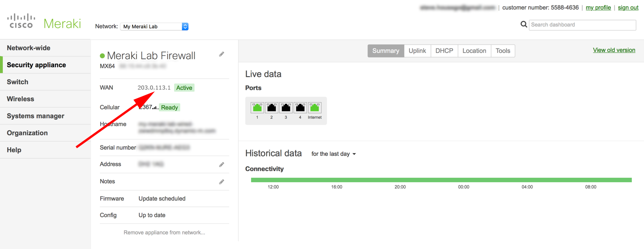This screenshot has width=644, height=249.
Task: Click the green online status dot
Action: click(x=102, y=56)
